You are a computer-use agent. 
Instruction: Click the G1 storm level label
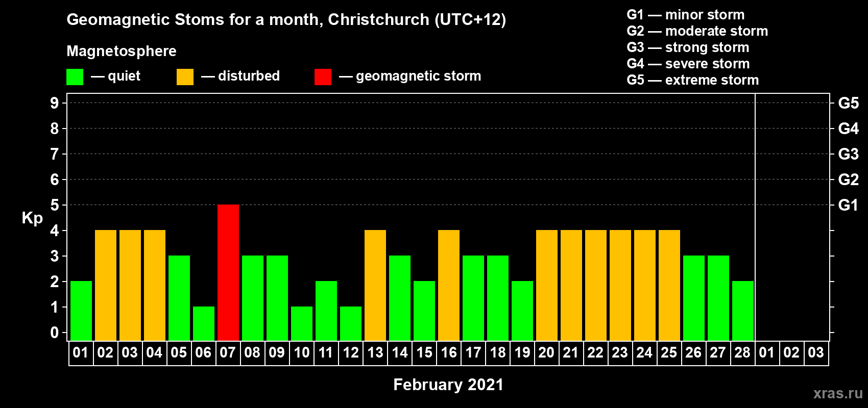click(x=848, y=205)
